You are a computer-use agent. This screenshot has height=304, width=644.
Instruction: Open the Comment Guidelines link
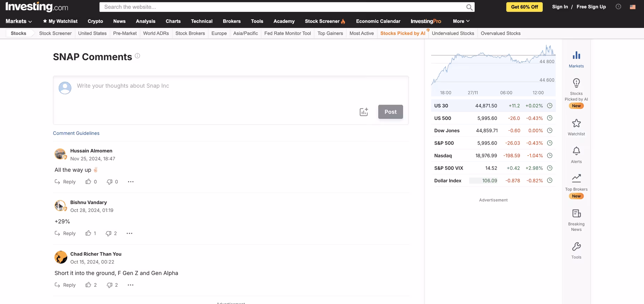point(76,133)
